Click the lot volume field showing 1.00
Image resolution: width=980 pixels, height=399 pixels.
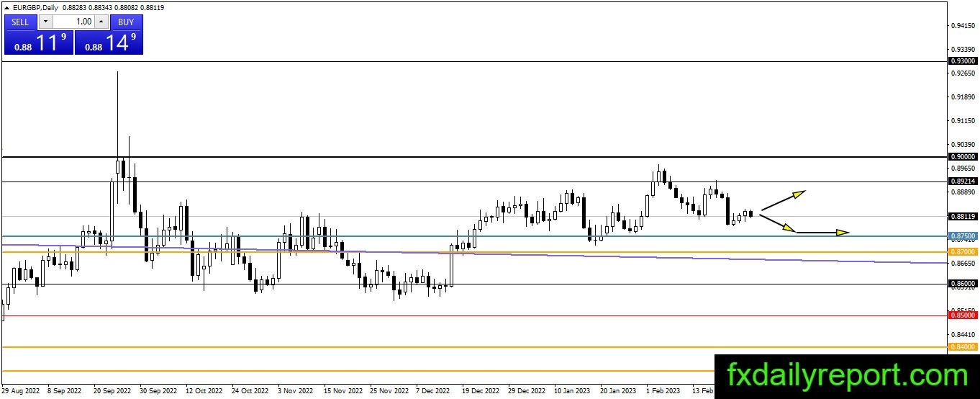coord(73,22)
